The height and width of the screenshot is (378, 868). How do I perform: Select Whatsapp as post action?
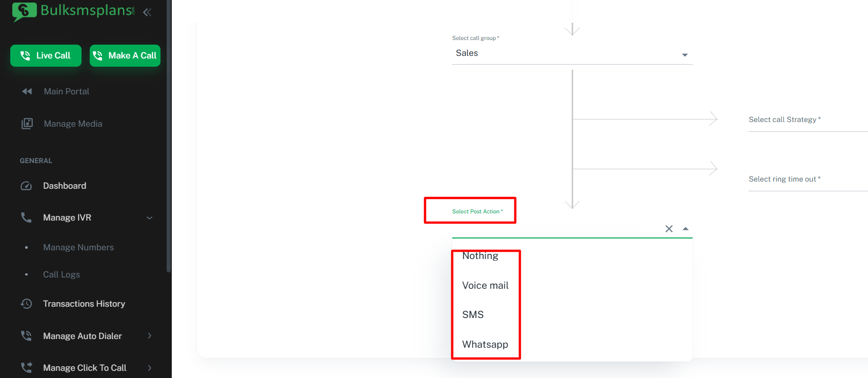pos(485,344)
